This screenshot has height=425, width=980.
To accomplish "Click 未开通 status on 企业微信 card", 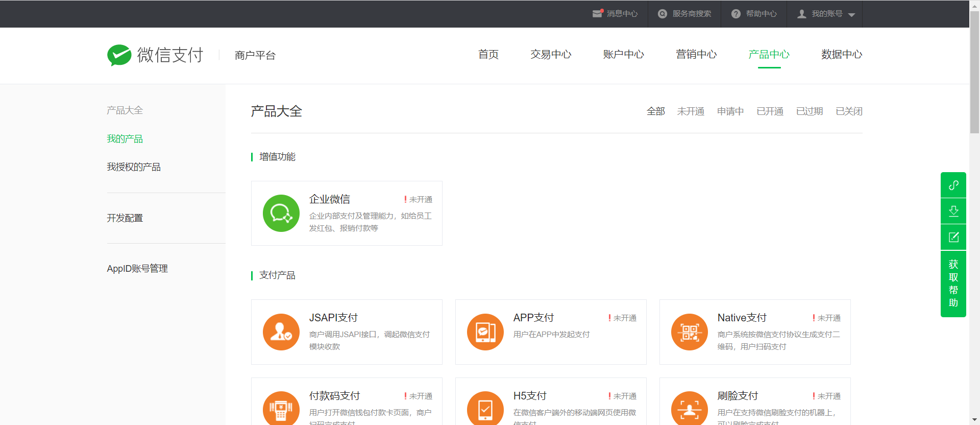I will point(418,200).
